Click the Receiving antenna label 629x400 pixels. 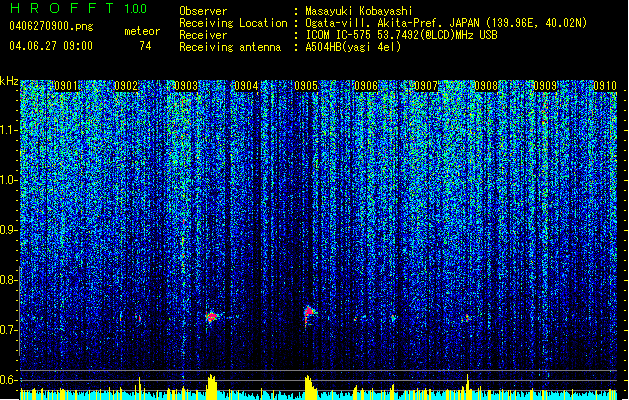[x=230, y=47]
